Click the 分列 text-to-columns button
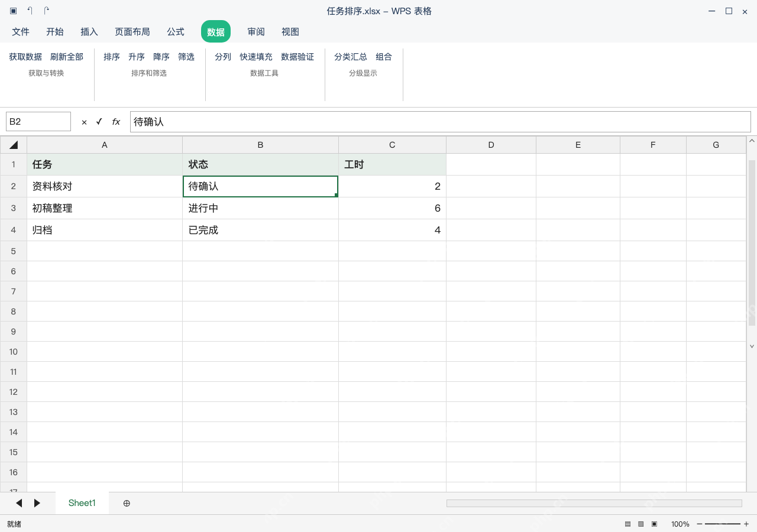The height and width of the screenshot is (532, 757). pos(223,57)
